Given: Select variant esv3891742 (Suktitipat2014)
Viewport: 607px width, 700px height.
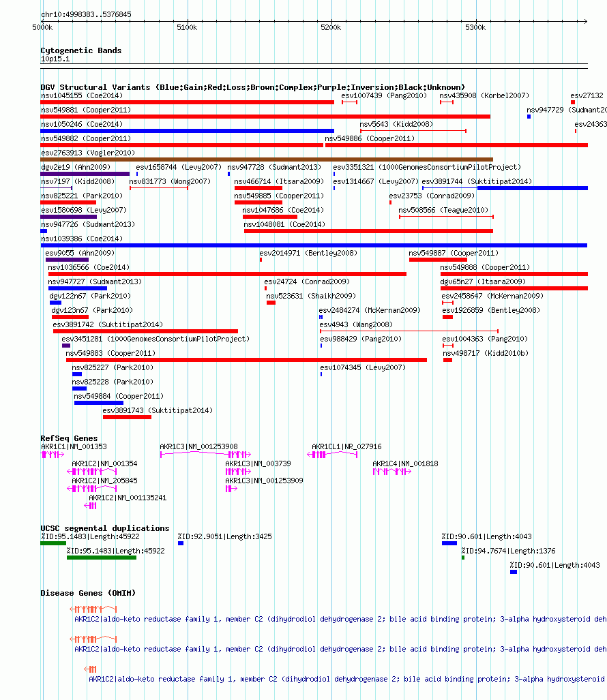Looking at the screenshot, I should (108, 324).
